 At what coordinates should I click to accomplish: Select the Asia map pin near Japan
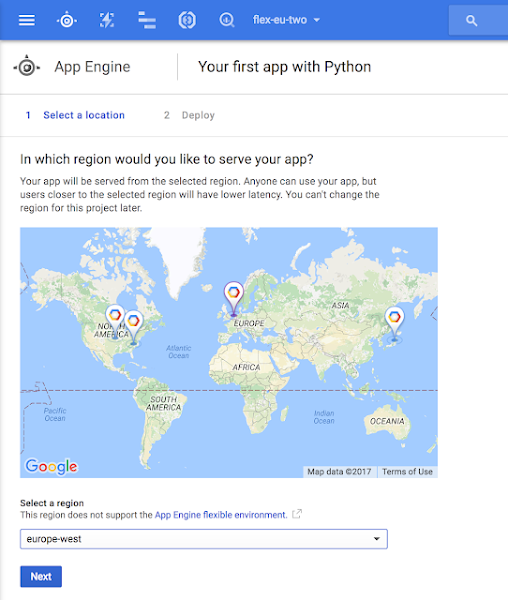(394, 324)
